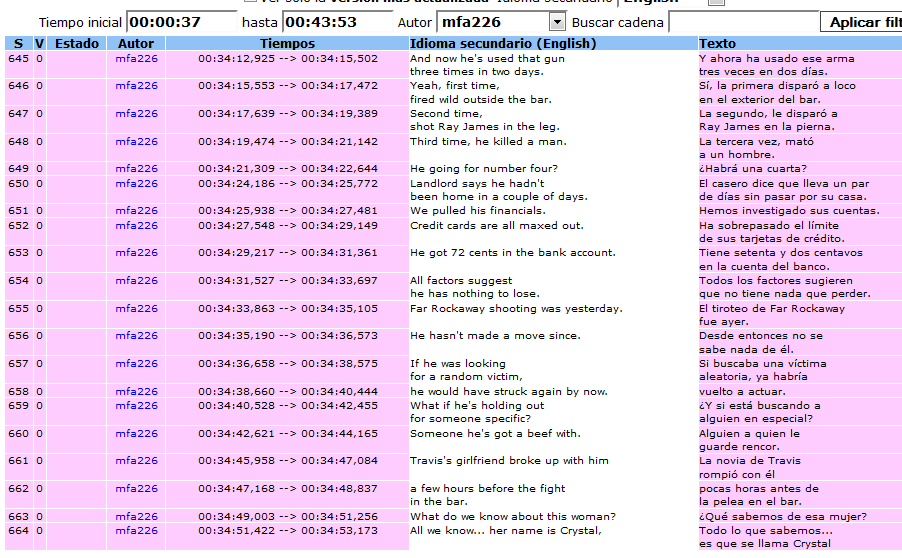Viewport: 902px width, 558px height.
Task: Click translation text '¿Habrá una cuarta?'
Action: pos(752,169)
